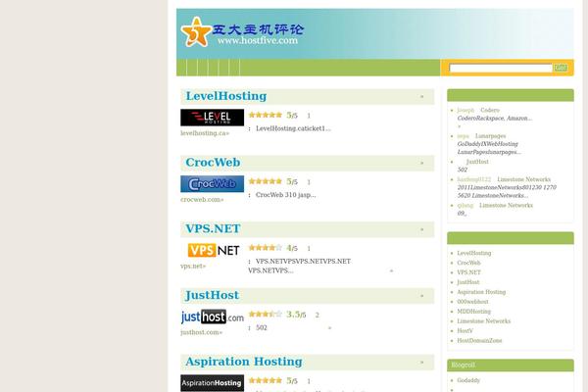Open the VPS.NET review heading
This screenshot has width=588, height=392.
click(x=213, y=228)
